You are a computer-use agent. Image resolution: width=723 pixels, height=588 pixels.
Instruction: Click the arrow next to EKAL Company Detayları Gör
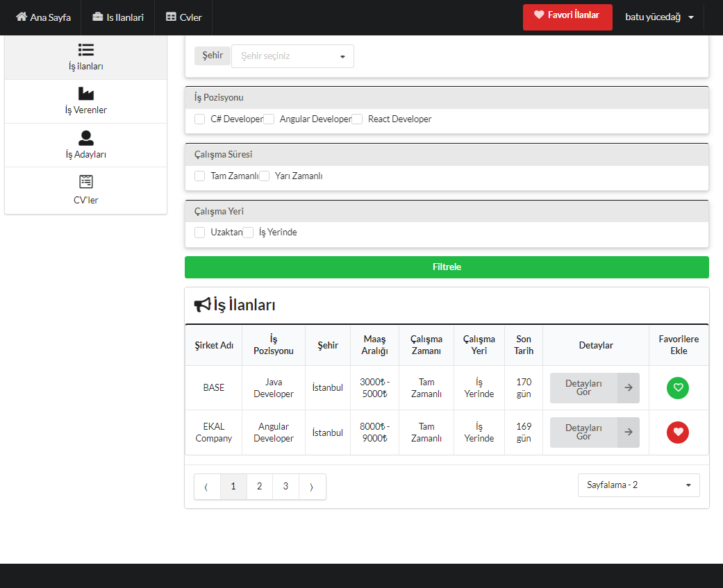(629, 432)
